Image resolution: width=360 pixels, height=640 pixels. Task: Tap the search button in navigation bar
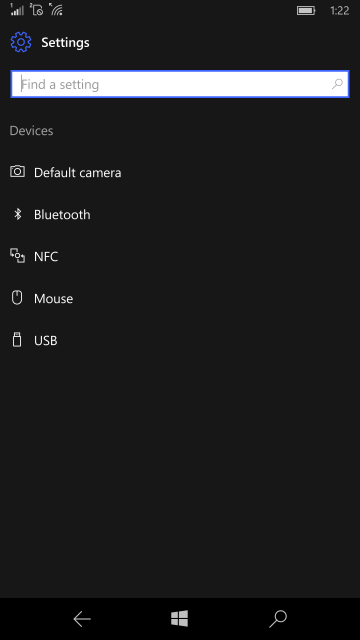(278, 619)
